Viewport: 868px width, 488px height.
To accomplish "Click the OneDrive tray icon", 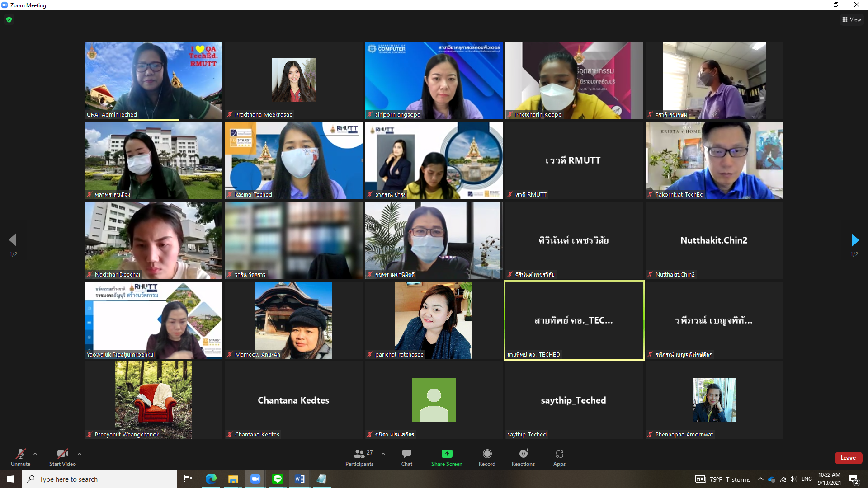I will [772, 479].
